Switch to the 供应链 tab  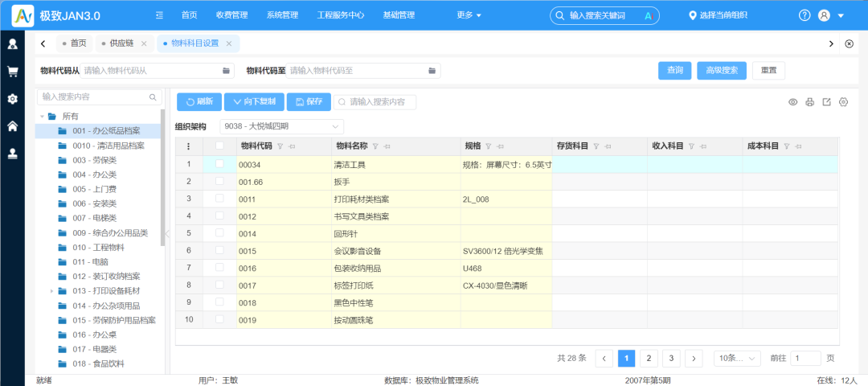pyautogui.click(x=125, y=43)
